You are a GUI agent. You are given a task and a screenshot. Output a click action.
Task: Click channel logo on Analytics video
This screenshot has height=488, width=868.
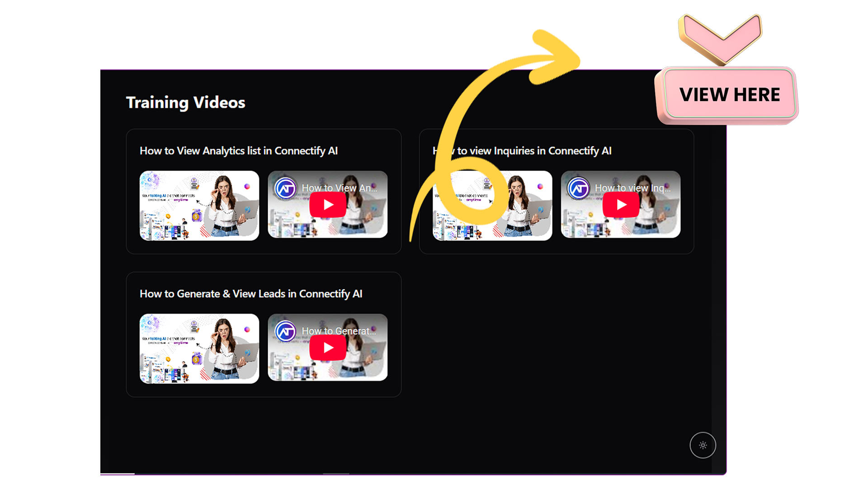[x=286, y=188]
